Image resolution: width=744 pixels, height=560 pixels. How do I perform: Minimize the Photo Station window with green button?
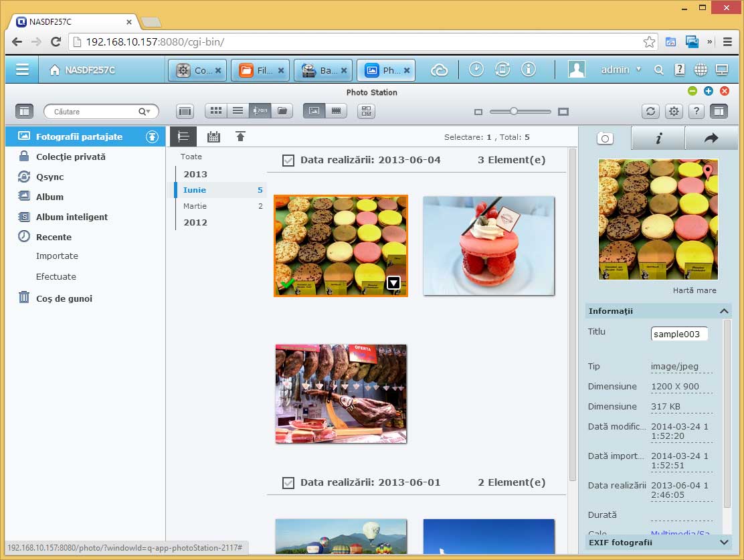pyautogui.click(x=692, y=90)
